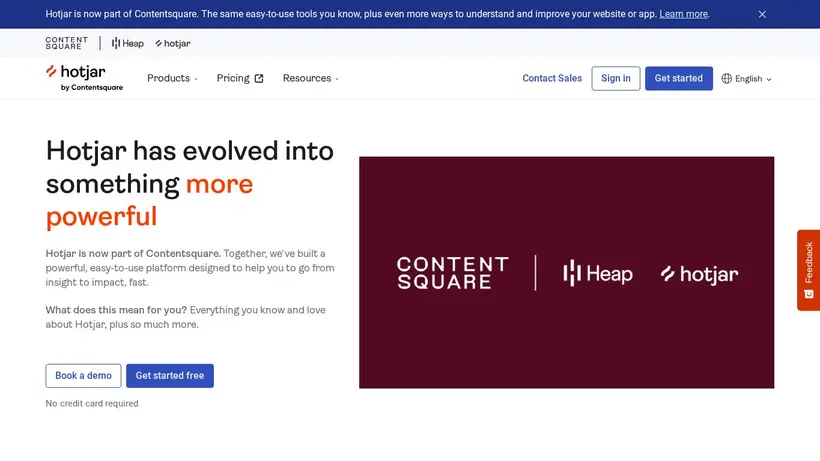
Task: Click the Contentsquare logo in top strip
Action: pyautogui.click(x=66, y=43)
